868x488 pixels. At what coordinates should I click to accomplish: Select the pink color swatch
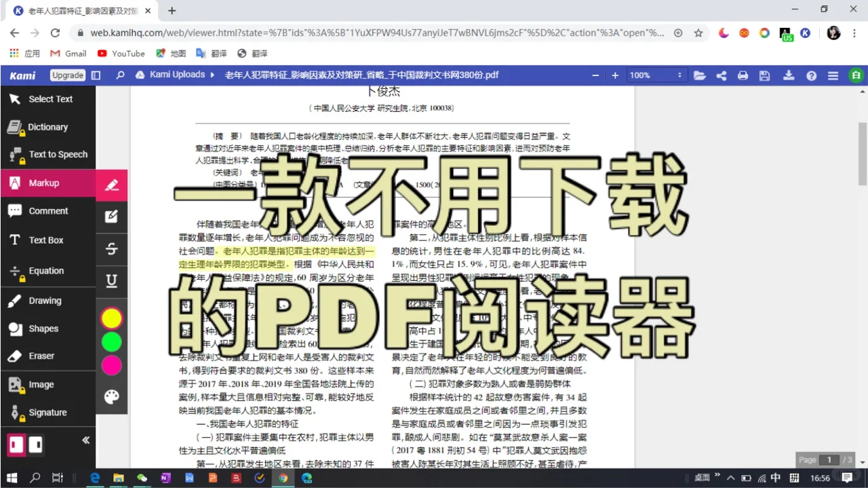pyautogui.click(x=111, y=366)
